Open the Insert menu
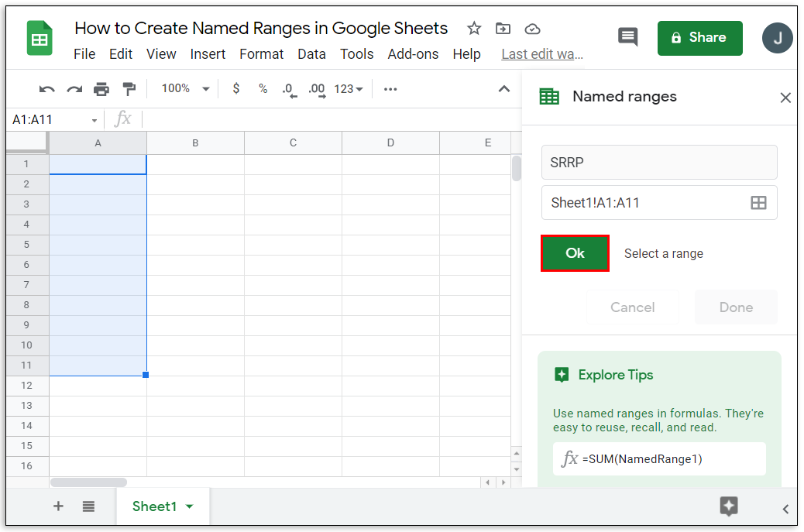Image resolution: width=804 pixels, height=532 pixels. pos(208,54)
